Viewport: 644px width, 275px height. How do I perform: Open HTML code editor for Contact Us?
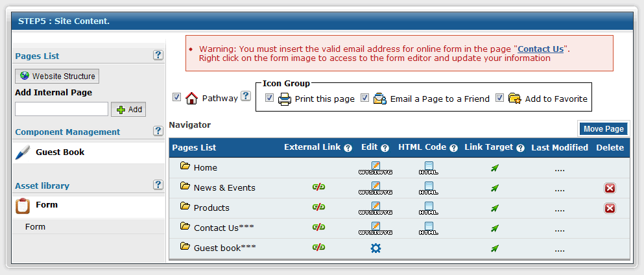pyautogui.click(x=429, y=228)
